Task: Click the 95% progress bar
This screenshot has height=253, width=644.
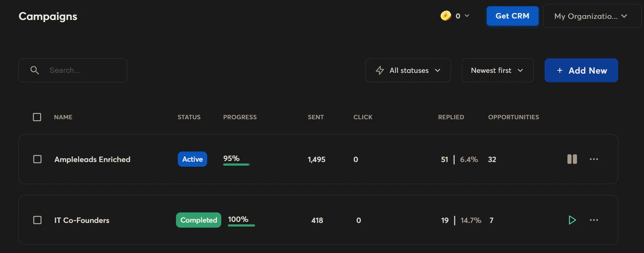Action: pos(236,165)
